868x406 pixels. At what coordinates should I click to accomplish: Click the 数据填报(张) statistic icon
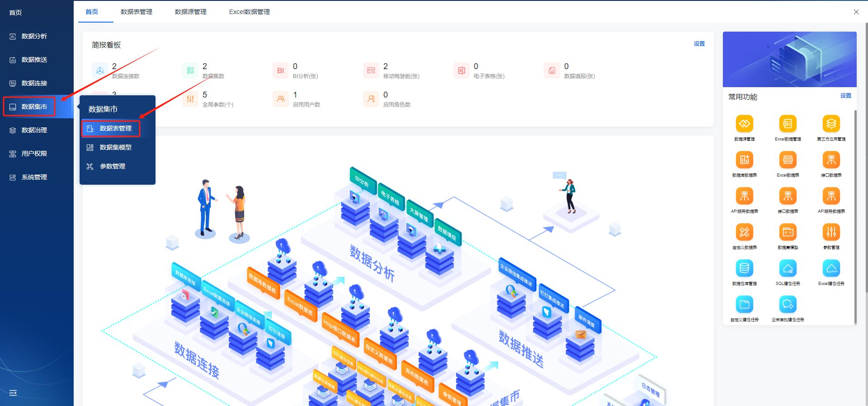tap(552, 70)
